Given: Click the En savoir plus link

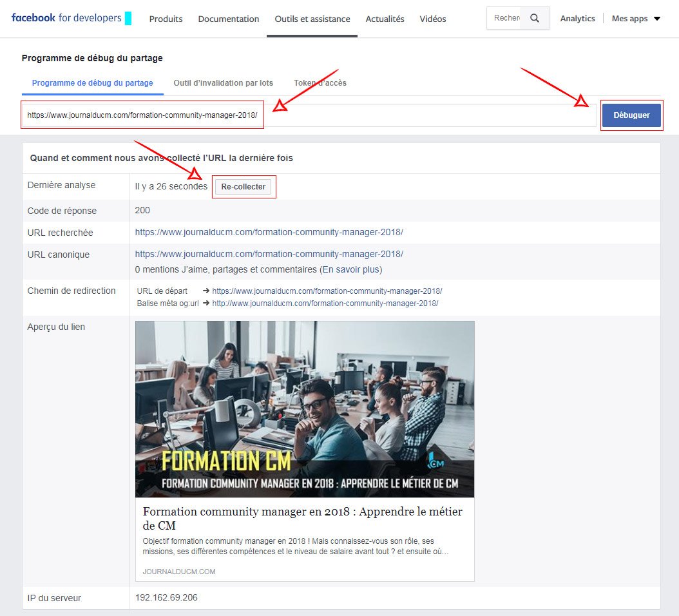Looking at the screenshot, I should point(352,269).
